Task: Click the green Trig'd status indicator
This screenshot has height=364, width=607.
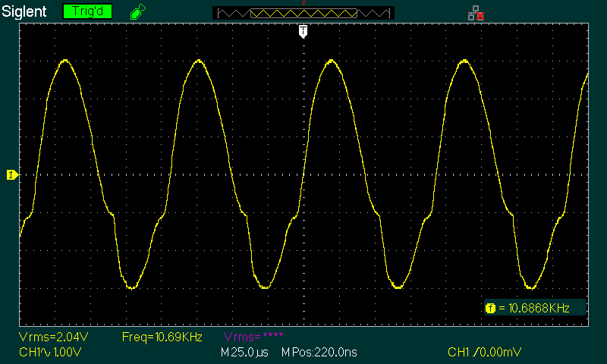Action: pyautogui.click(x=87, y=11)
